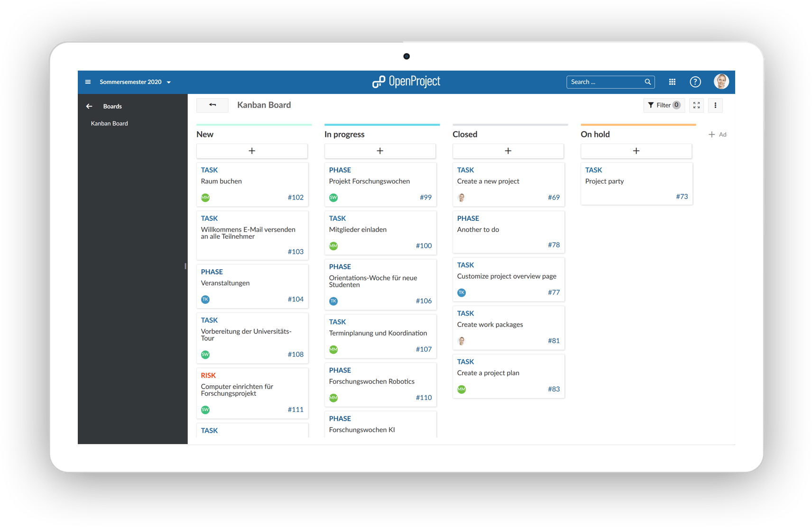Click the sidebar resize handle
Screen dimensions: 812x527
(185, 266)
